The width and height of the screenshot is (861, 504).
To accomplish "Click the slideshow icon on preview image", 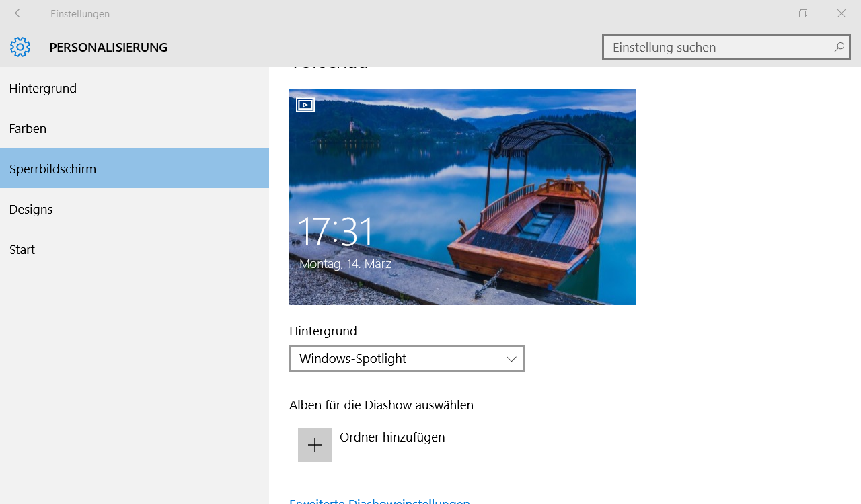I will (x=305, y=105).
